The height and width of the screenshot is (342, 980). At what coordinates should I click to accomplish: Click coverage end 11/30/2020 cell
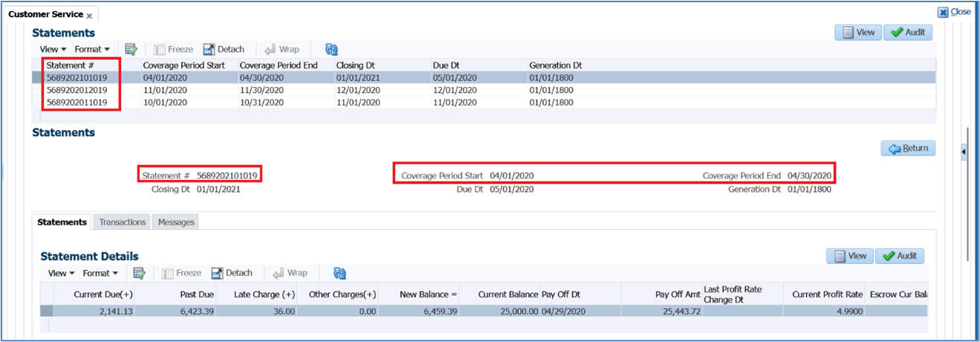click(x=262, y=89)
